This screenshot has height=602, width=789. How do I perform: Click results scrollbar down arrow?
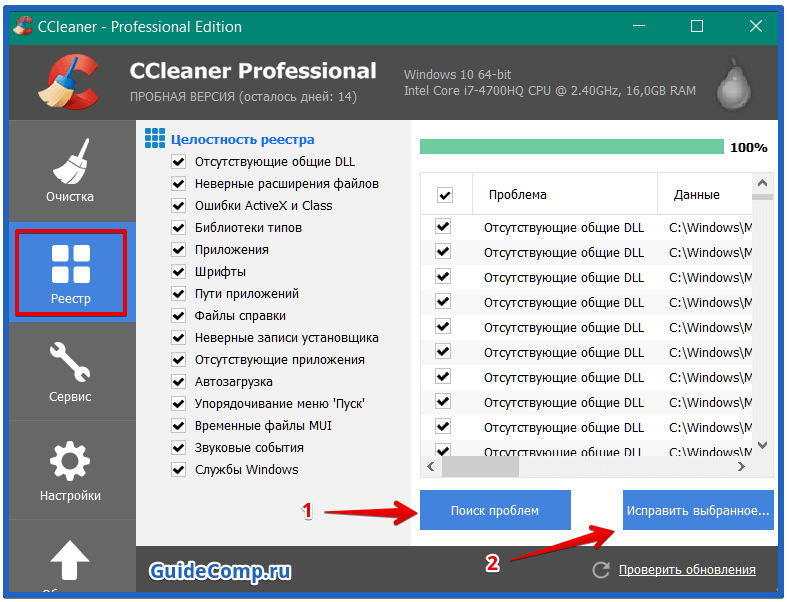pyautogui.click(x=762, y=445)
